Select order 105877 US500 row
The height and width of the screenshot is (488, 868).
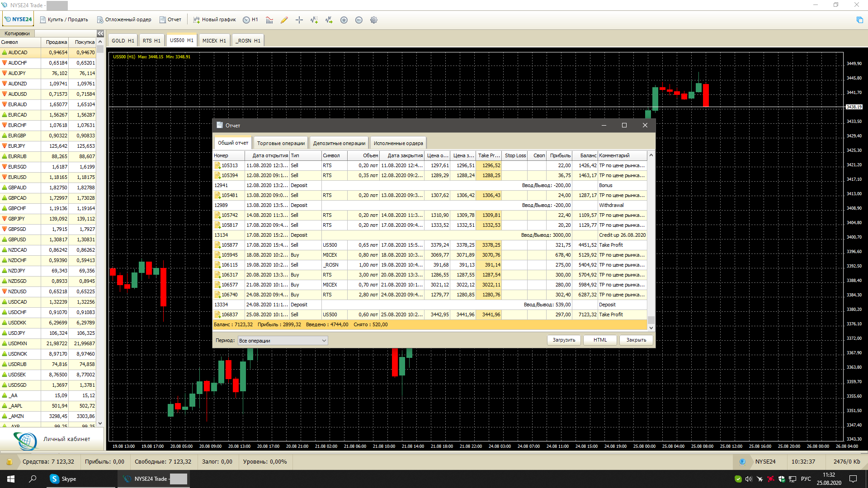click(430, 245)
